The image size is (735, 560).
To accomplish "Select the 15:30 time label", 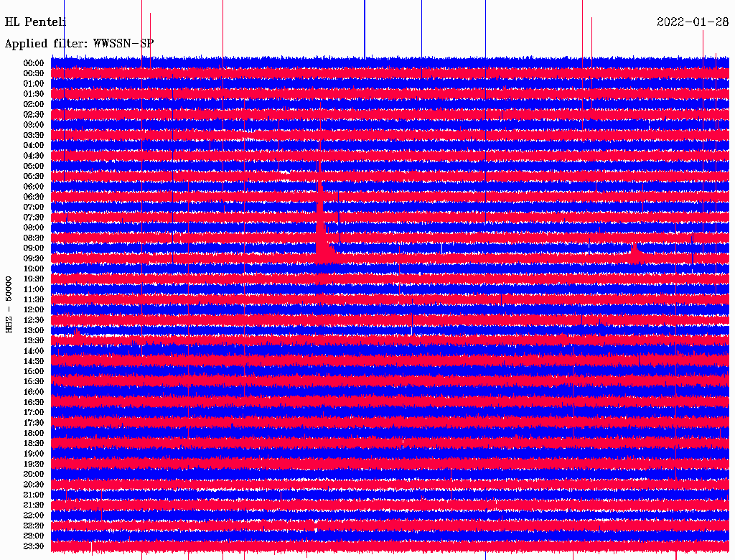I will 34,382.
